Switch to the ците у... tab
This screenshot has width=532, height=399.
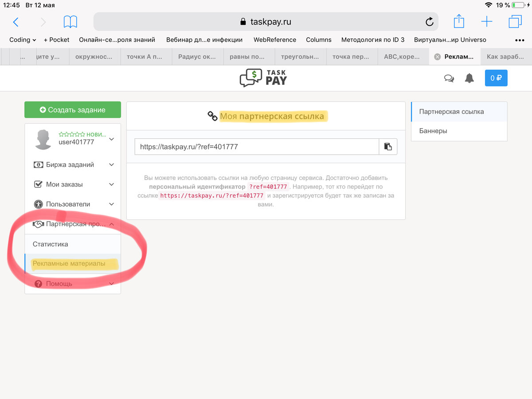tap(52, 57)
